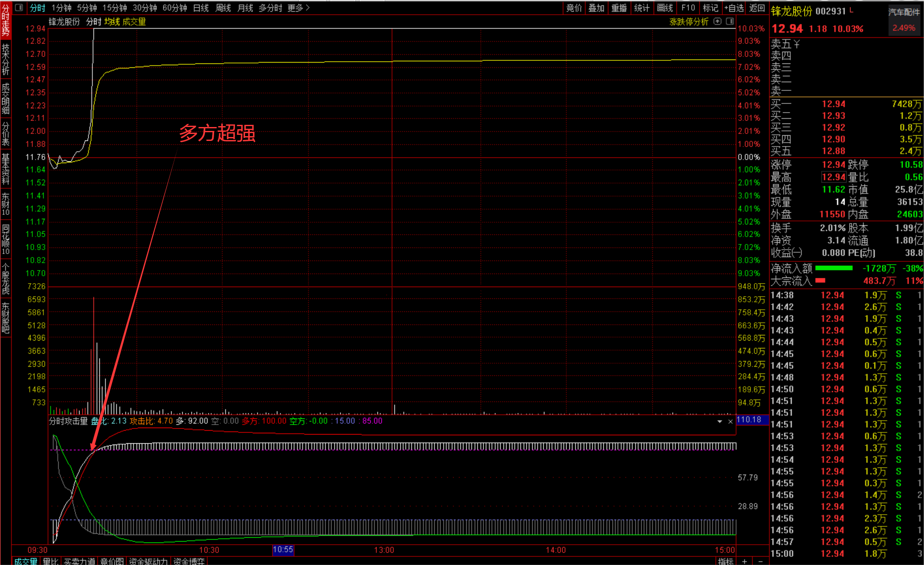Toggle the side panel icon beside 涨跌停分析

pyautogui.click(x=730, y=21)
